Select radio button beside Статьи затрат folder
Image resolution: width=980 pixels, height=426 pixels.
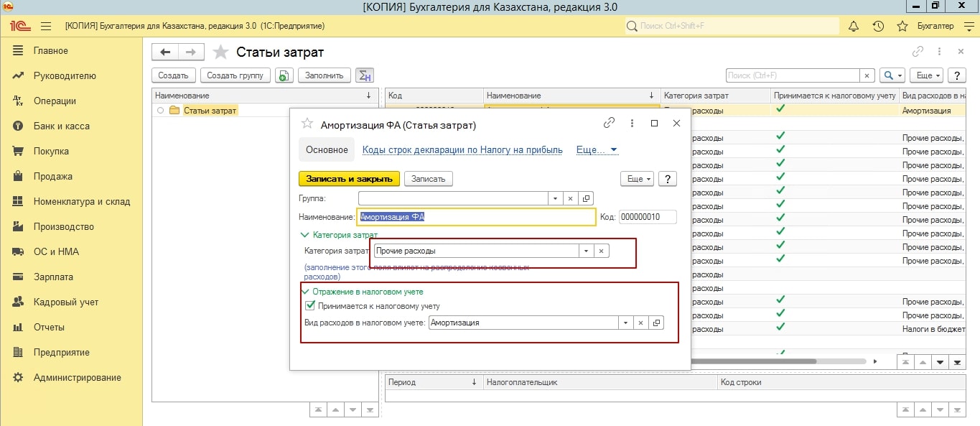click(x=160, y=111)
